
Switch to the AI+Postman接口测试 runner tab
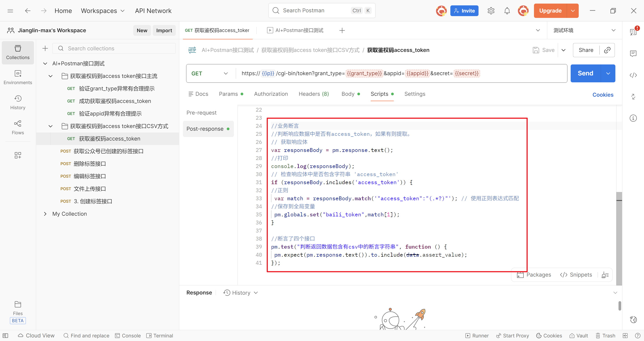click(295, 30)
